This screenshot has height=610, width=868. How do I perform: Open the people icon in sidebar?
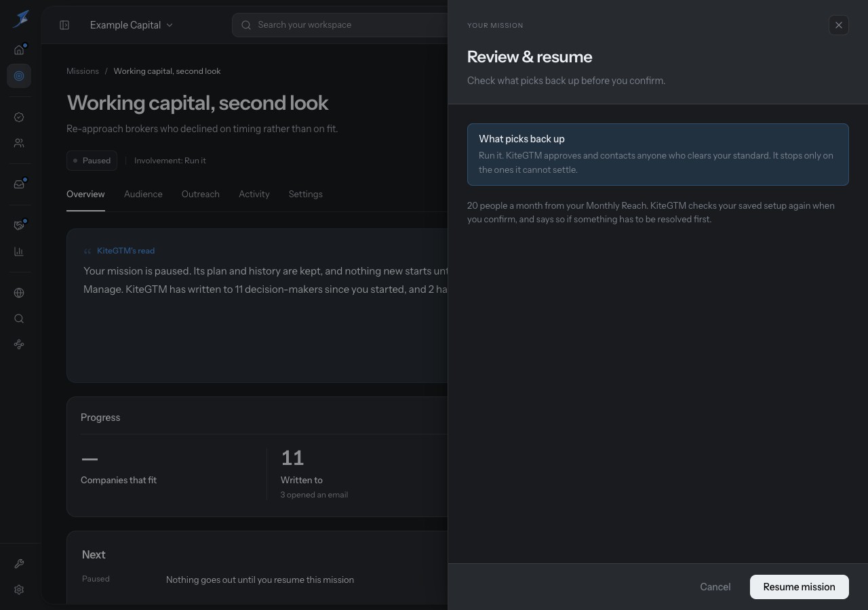19,143
